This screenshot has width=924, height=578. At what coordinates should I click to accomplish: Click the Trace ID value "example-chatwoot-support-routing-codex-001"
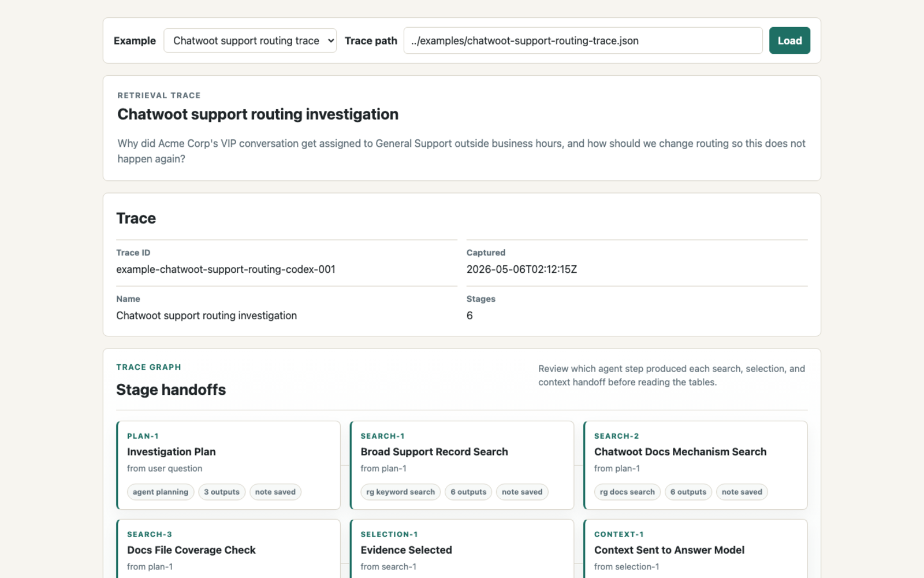pos(226,269)
